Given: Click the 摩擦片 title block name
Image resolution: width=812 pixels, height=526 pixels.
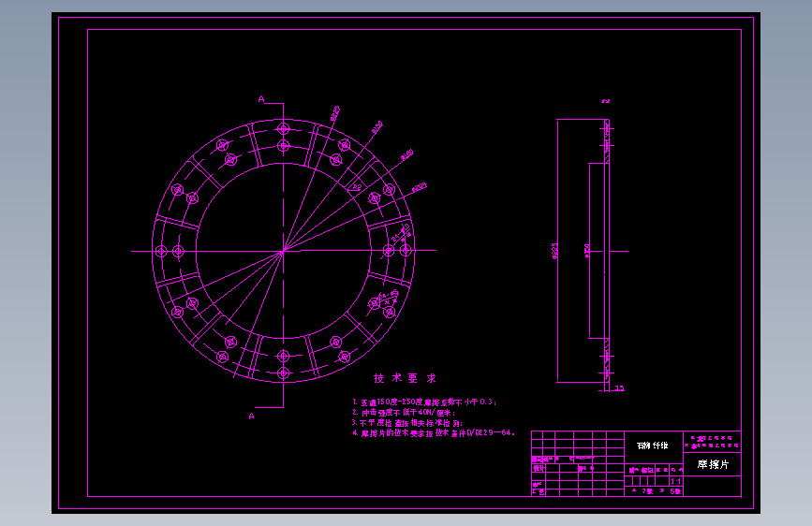Looking at the screenshot, I should (x=713, y=464).
